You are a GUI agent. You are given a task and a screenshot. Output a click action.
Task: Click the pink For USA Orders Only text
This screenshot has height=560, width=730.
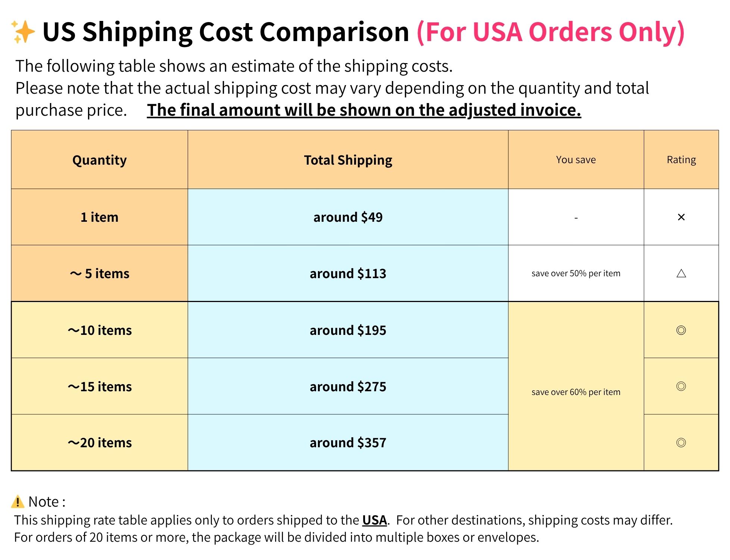(x=550, y=32)
